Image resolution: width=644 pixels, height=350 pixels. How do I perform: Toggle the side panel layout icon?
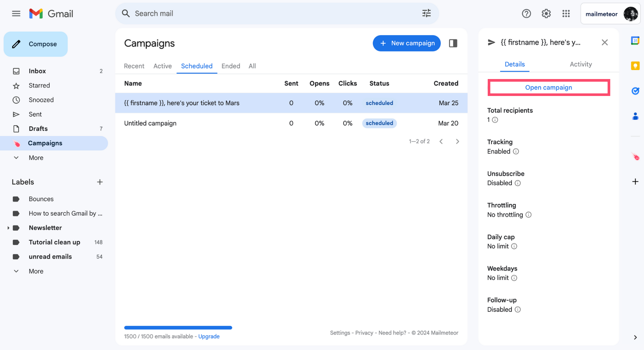pos(453,43)
